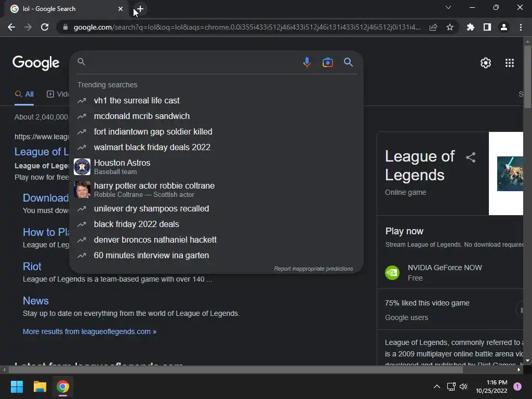This screenshot has height=399, width=532.
Task: Click the Robbie Coltrane photo thumbnail
Action: coord(82,190)
